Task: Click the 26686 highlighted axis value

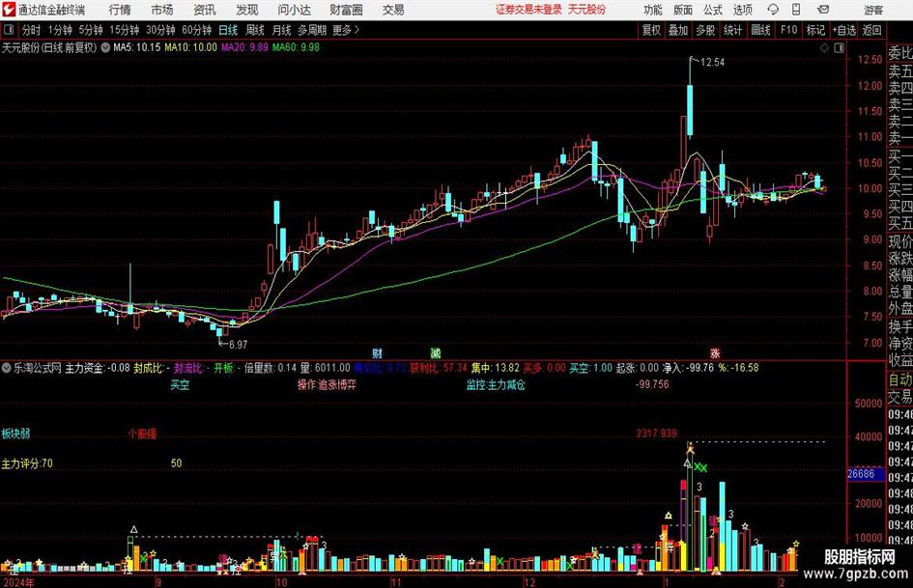Action: pos(865,474)
